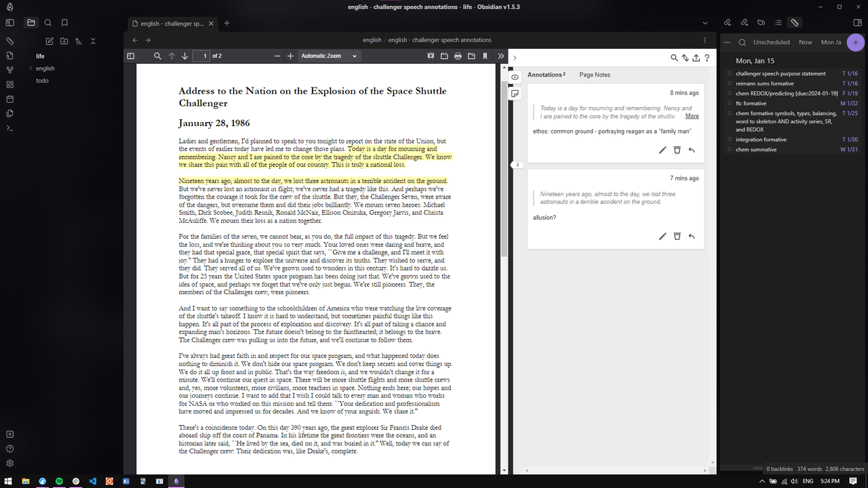
Task: Create a new folder in file explorer
Action: [x=64, y=41]
